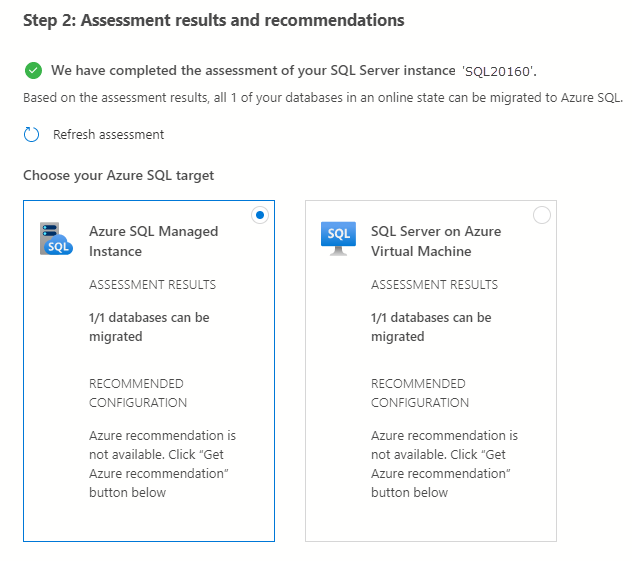Click '1/1 databases can be migrated' in the Managed Instance card
This screenshot has height=561, width=632.
click(x=149, y=327)
